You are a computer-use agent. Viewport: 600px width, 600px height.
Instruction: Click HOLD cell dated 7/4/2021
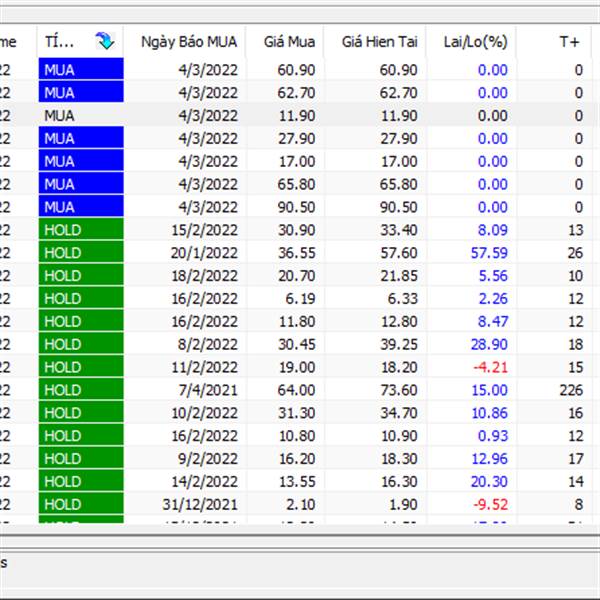(x=81, y=390)
